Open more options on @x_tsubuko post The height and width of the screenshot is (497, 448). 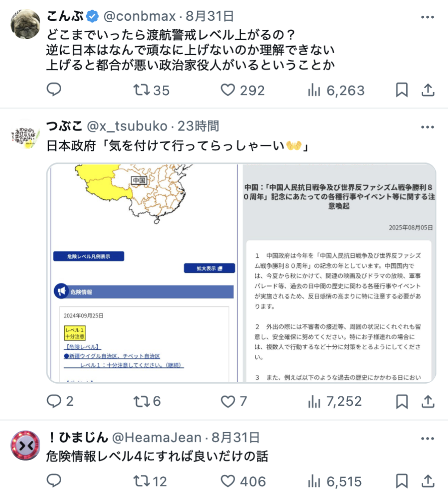click(x=427, y=127)
